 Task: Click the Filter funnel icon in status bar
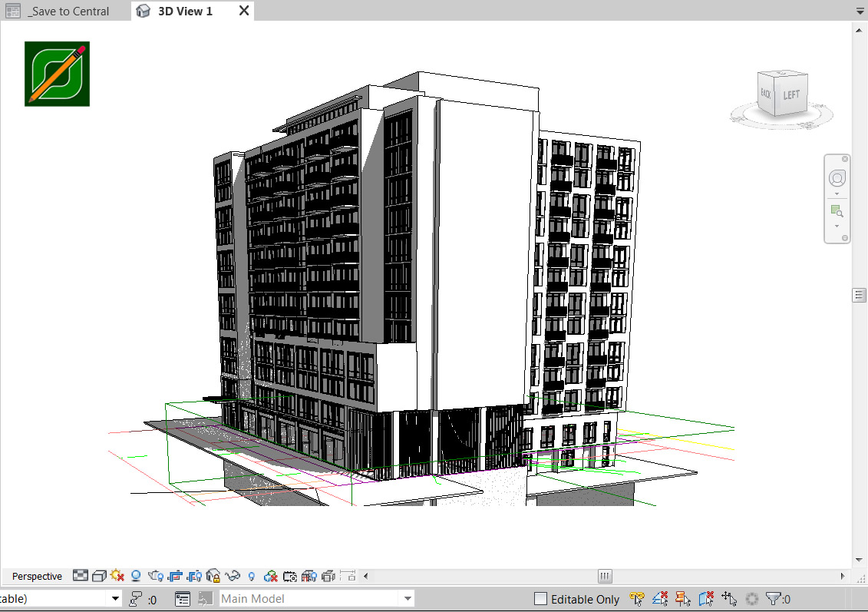tap(774, 599)
